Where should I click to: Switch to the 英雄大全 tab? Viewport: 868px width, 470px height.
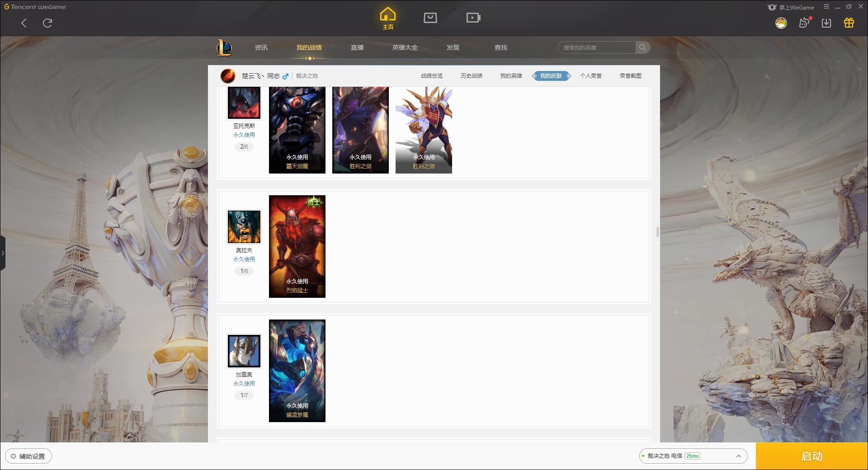[405, 47]
